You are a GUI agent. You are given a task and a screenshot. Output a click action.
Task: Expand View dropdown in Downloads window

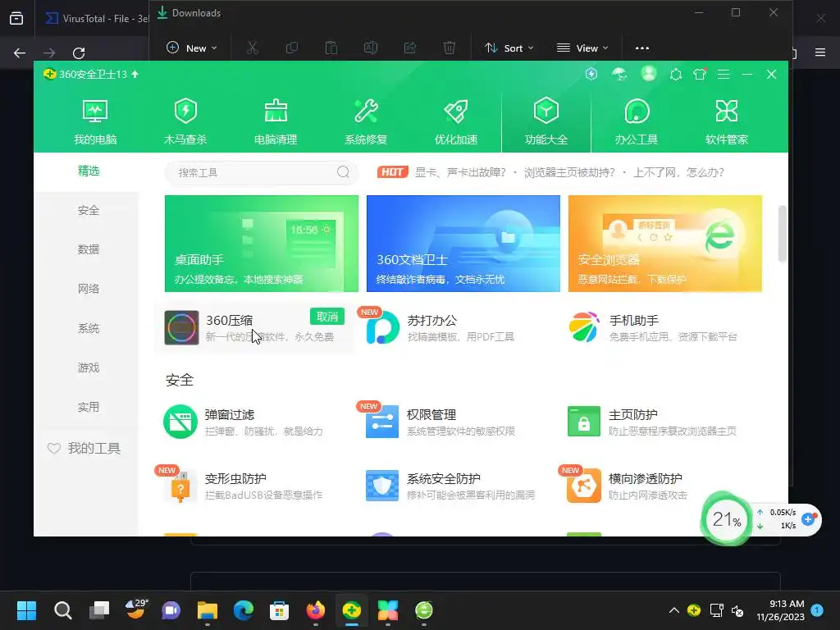pos(582,48)
